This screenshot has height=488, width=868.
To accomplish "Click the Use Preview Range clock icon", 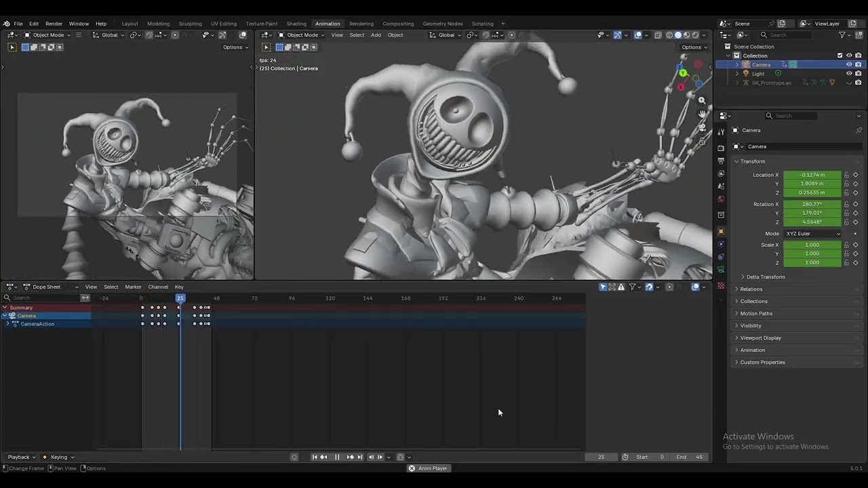I will [x=625, y=457].
